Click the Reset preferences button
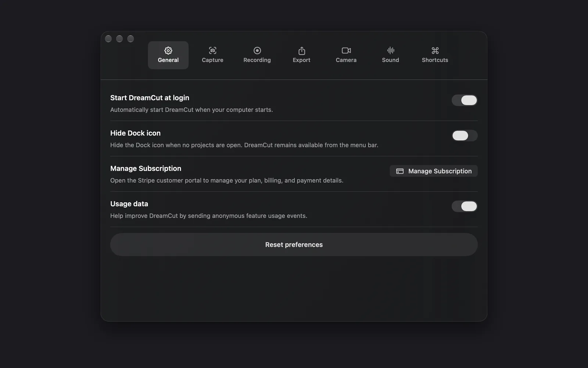 click(294, 245)
